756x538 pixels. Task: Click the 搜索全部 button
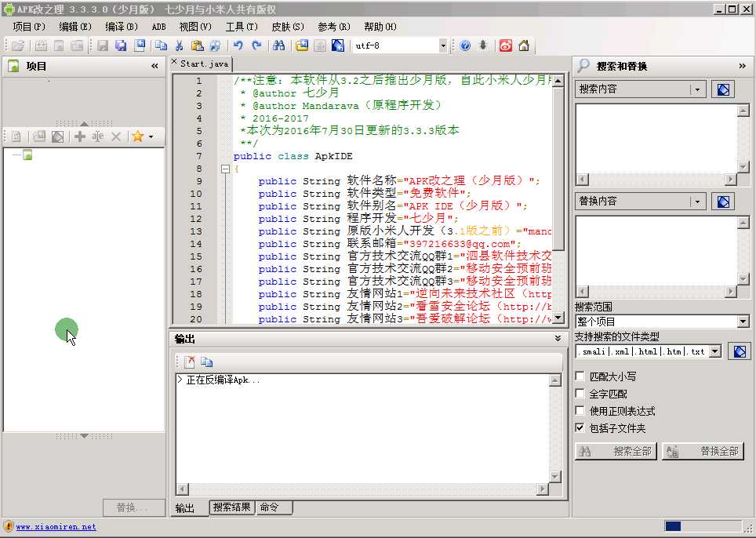point(616,451)
